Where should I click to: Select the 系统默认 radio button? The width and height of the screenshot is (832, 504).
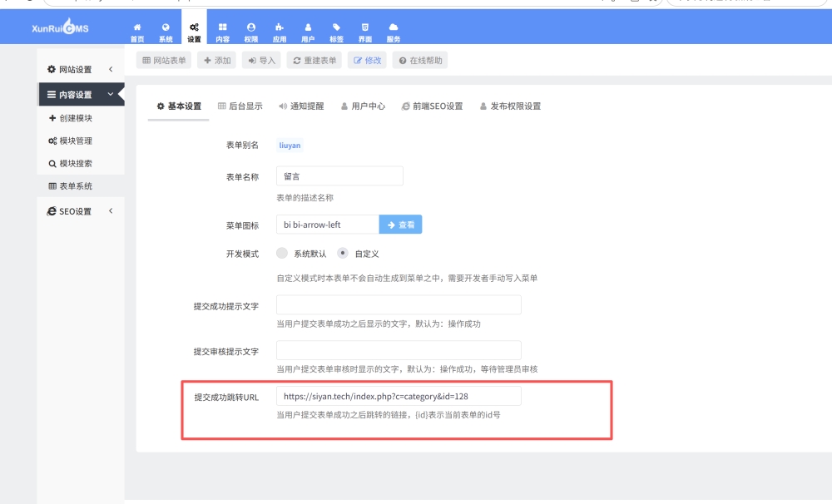click(282, 253)
